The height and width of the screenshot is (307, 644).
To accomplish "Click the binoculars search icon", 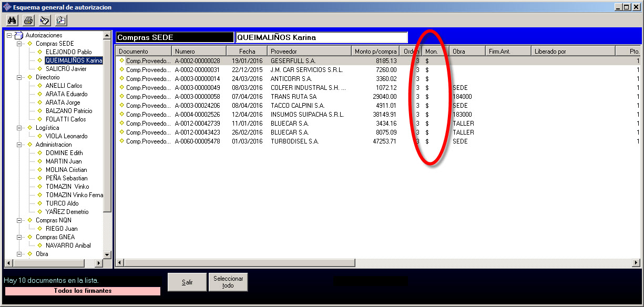I will (x=12, y=21).
